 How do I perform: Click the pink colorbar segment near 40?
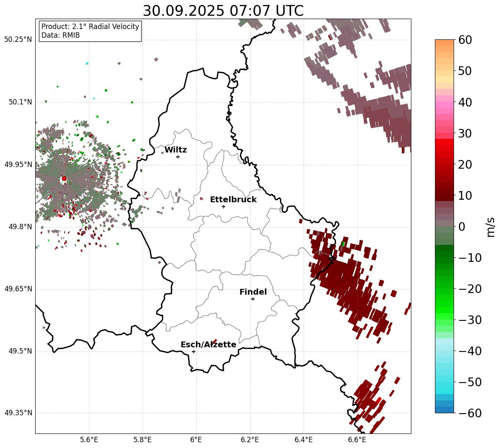point(444,105)
